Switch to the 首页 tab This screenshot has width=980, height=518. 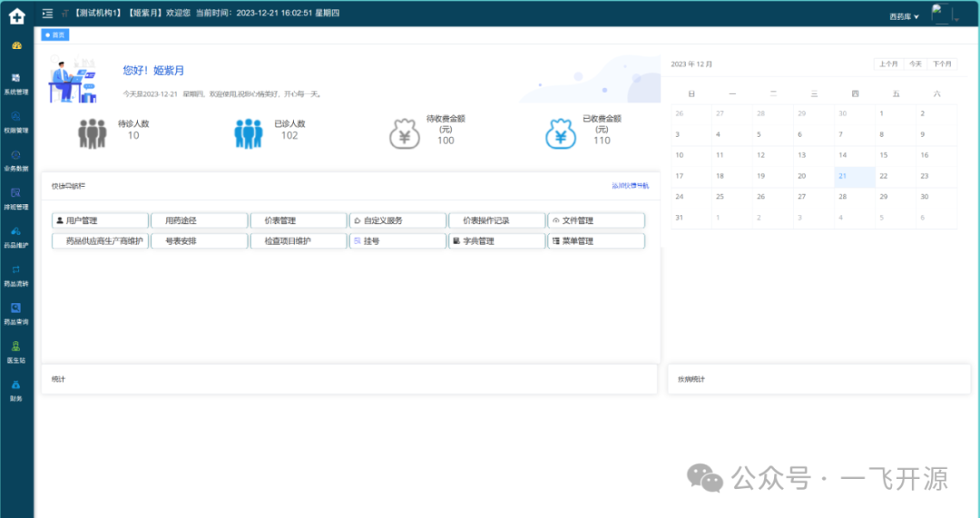(x=55, y=34)
